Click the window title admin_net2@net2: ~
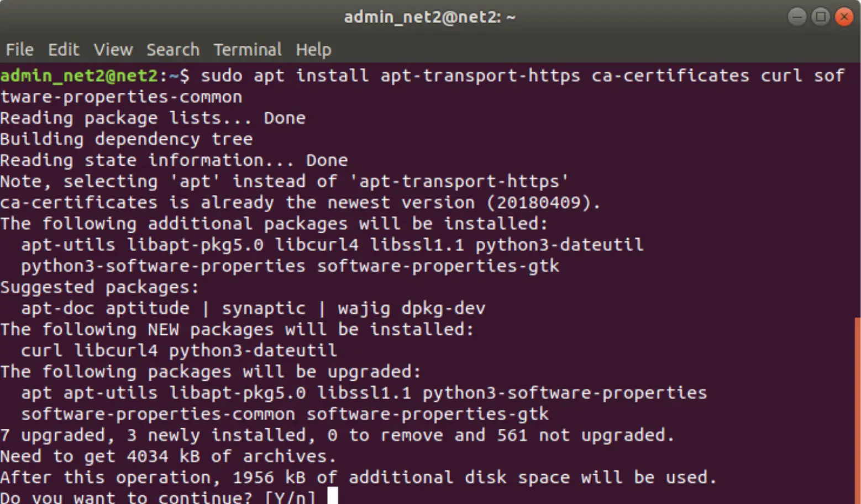Image resolution: width=861 pixels, height=504 pixels. 429,17
